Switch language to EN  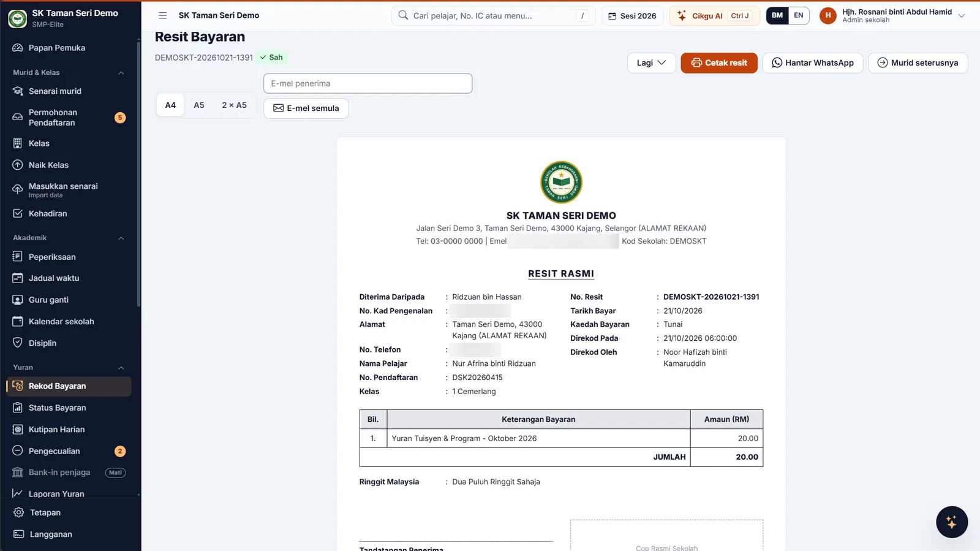pos(799,15)
